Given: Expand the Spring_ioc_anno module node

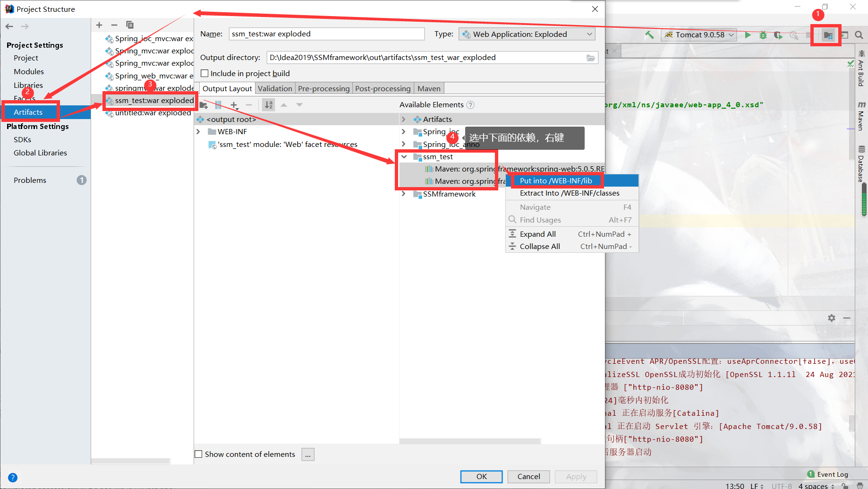Looking at the screenshot, I should 403,144.
